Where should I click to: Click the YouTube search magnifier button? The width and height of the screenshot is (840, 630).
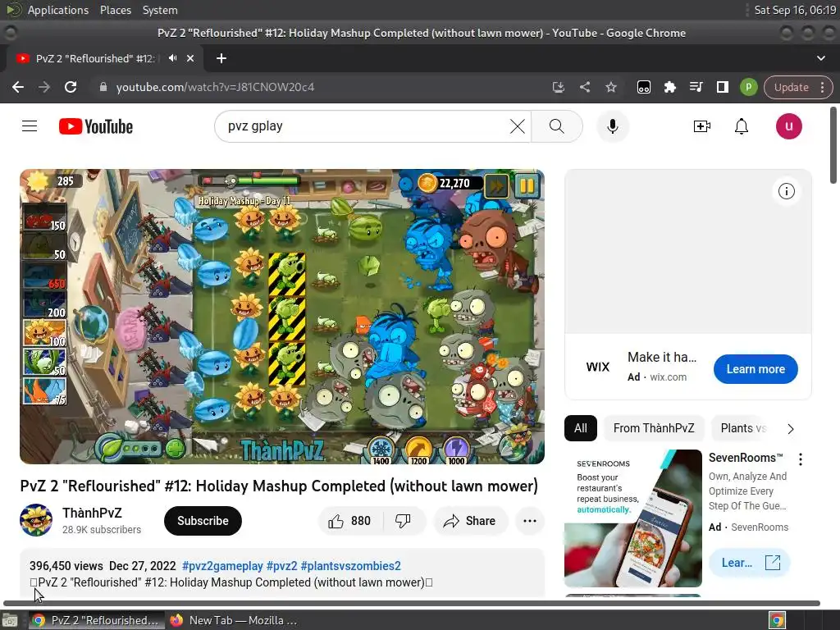click(557, 126)
